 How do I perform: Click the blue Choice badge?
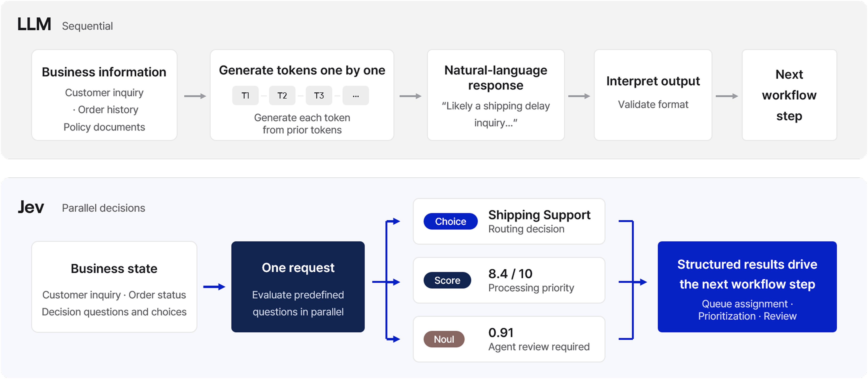[x=450, y=221]
